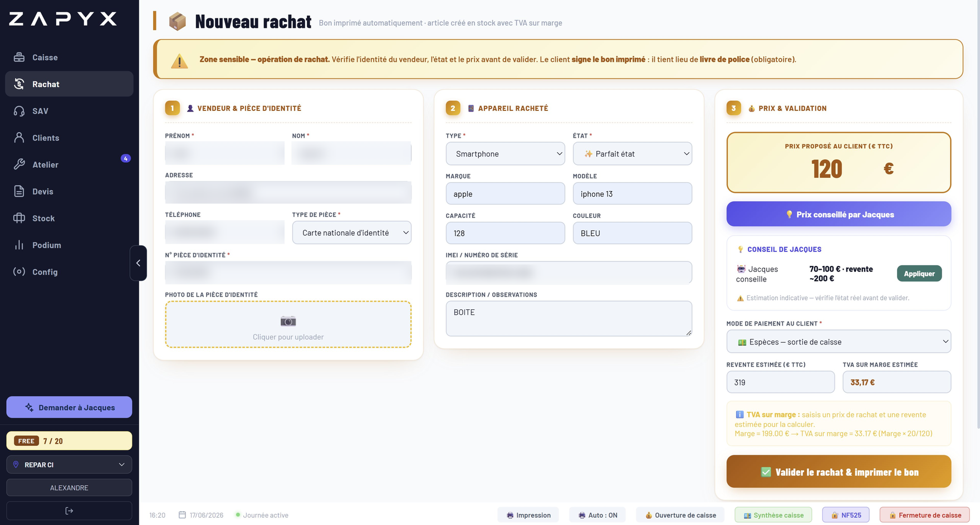Screen dimensions: 980x525
Task: Click the Adresse input field
Action: (288, 192)
